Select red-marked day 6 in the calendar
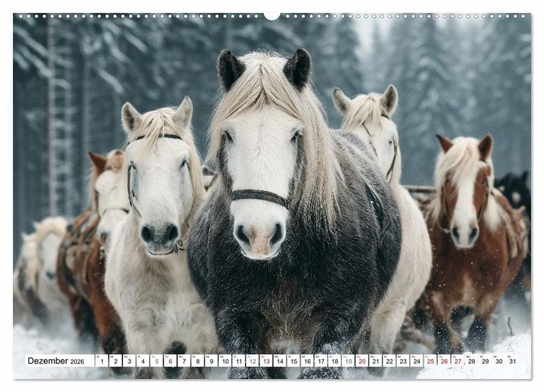Image resolution: width=544 pixels, height=392 pixels. coord(170,361)
